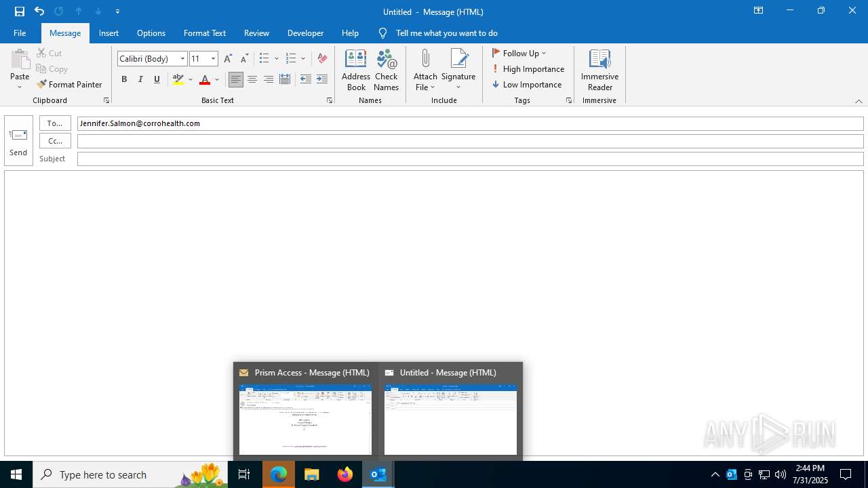Justify the paragraph text
The width and height of the screenshot is (868, 488).
point(285,79)
